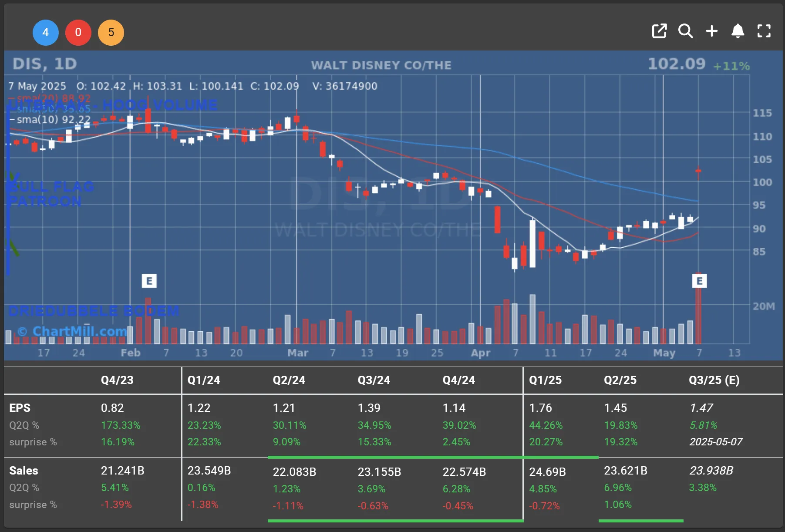The image size is (785, 532).
Task: Click the Mar label on time axis
Action: [297, 353]
